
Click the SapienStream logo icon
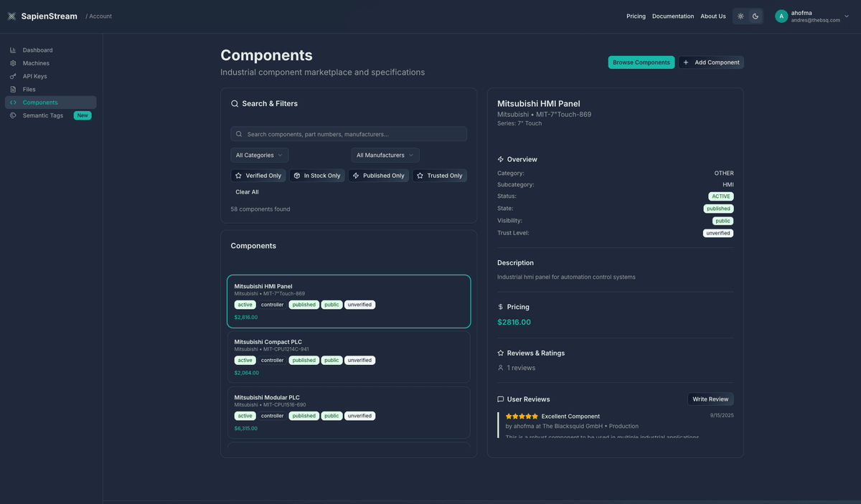[11, 16]
